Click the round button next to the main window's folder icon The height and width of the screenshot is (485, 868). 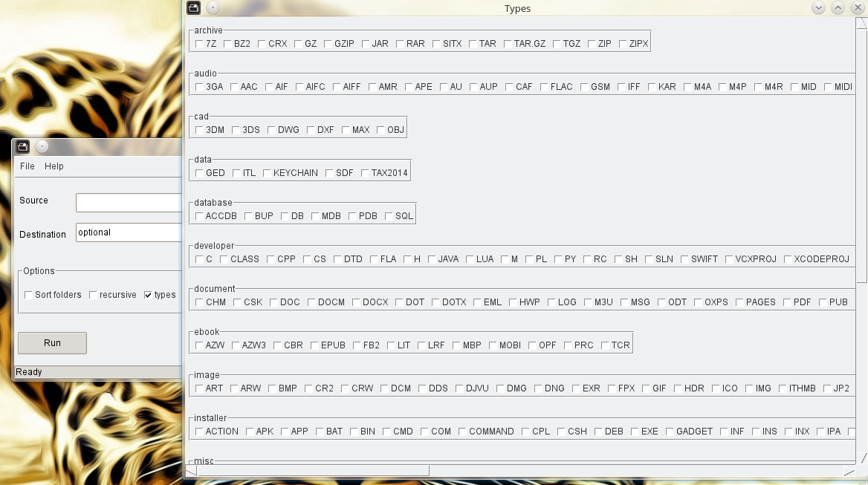click(x=43, y=146)
